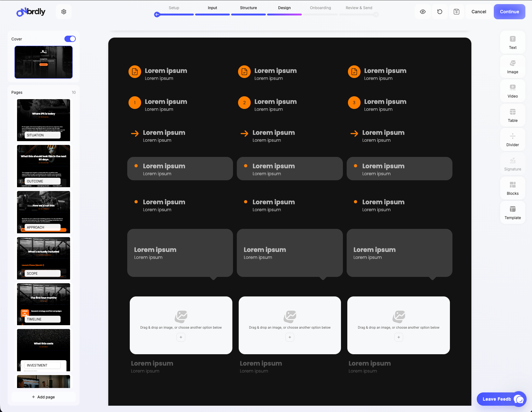The image size is (532, 412).
Task: Open the Blocks panel
Action: pyautogui.click(x=512, y=188)
